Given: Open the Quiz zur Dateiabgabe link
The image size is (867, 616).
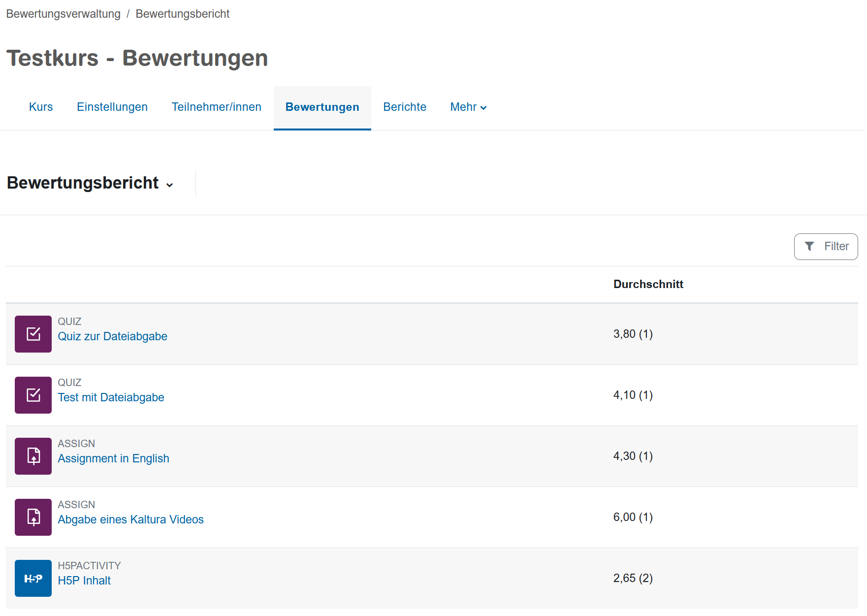Looking at the screenshot, I should coord(113,336).
